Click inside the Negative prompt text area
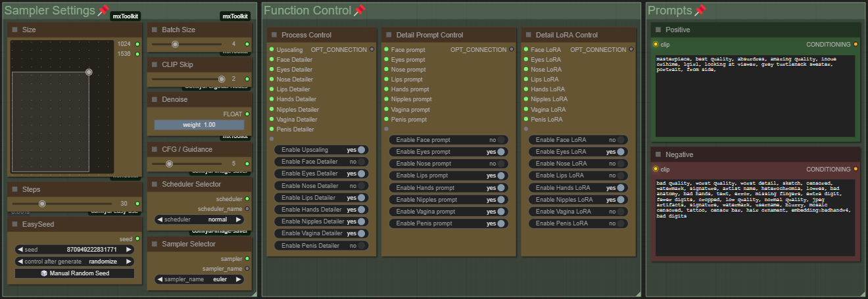 click(755, 217)
